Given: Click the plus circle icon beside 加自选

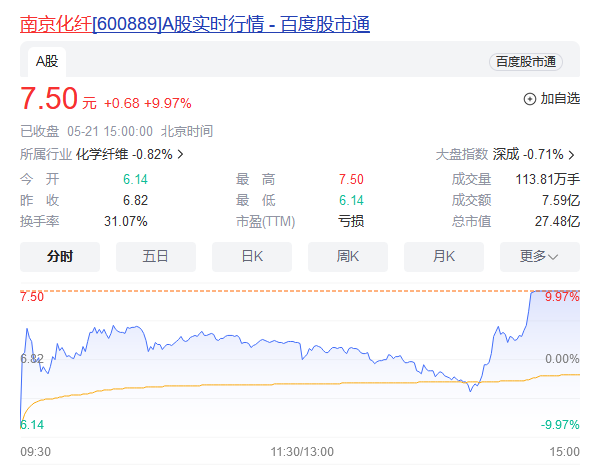Looking at the screenshot, I should tap(529, 99).
